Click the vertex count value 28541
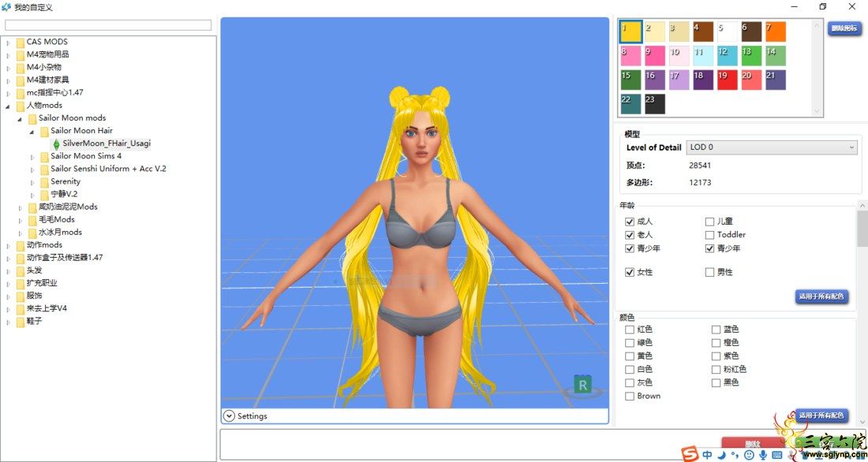 [700, 166]
